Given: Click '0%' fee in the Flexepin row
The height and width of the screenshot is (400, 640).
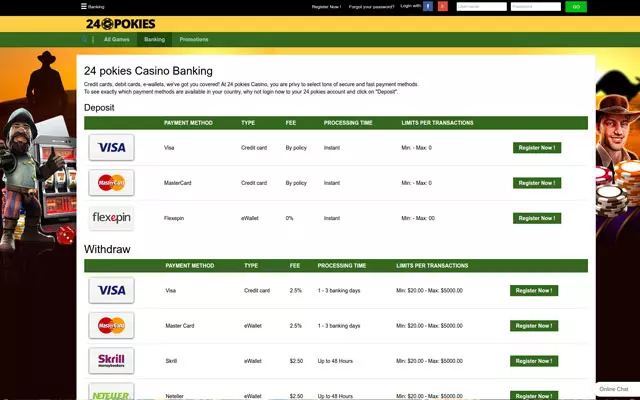Looking at the screenshot, I should coord(289,218).
